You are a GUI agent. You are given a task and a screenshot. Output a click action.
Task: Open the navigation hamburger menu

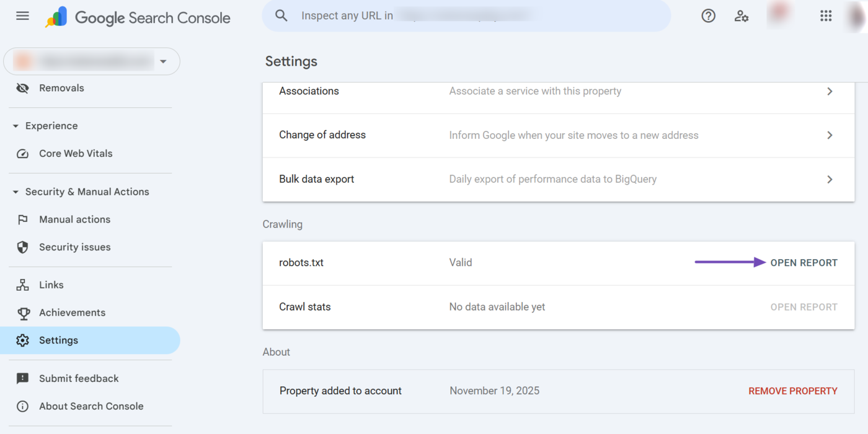22,15
